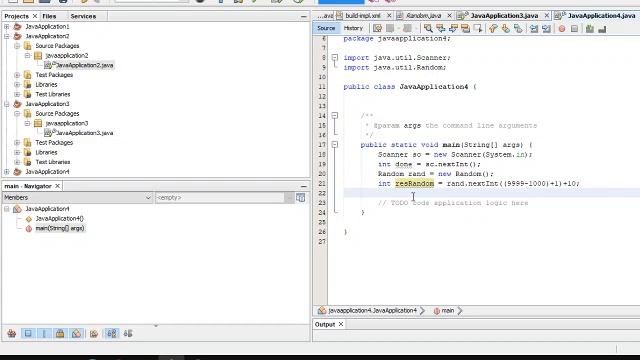Viewport: 640px width, 360px height.
Task: Toggle Show Inherited Members in Navigator
Action: 11,333
